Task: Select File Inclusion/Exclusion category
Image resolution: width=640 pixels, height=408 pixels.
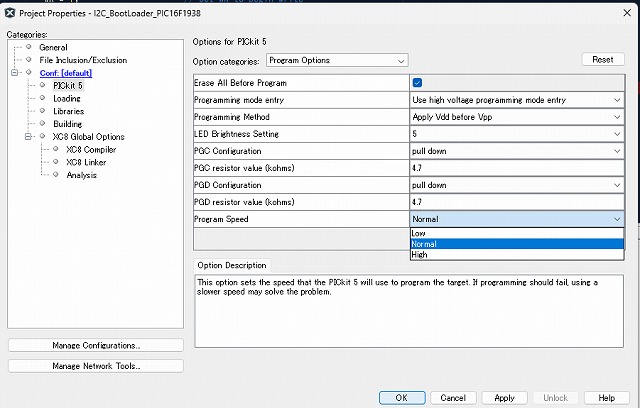Action: (x=82, y=60)
